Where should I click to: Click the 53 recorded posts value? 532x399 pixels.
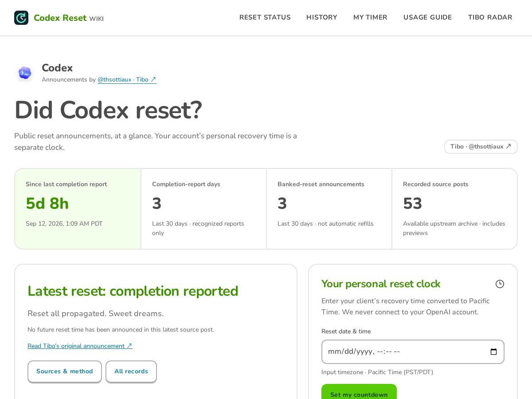point(413,203)
